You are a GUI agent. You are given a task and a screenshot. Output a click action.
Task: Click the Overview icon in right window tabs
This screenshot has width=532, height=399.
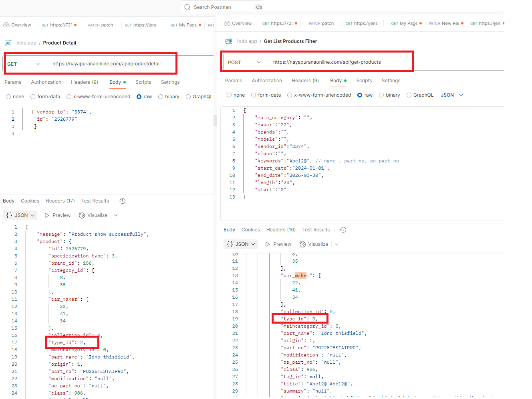pos(227,23)
